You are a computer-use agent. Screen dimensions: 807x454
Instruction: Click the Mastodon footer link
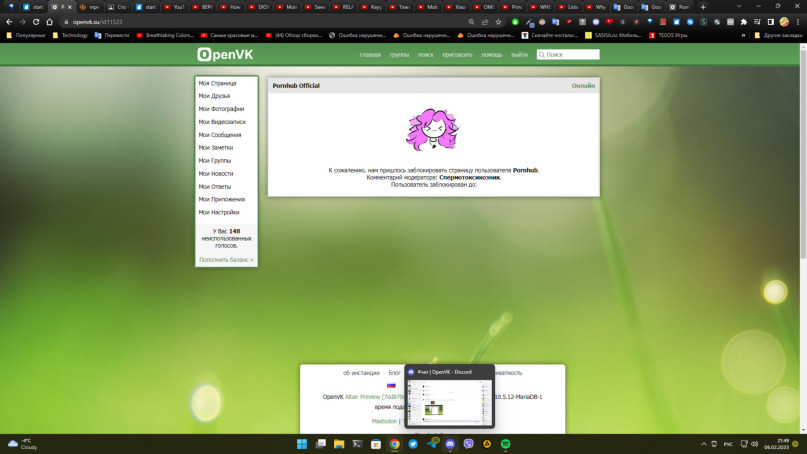[x=384, y=421]
